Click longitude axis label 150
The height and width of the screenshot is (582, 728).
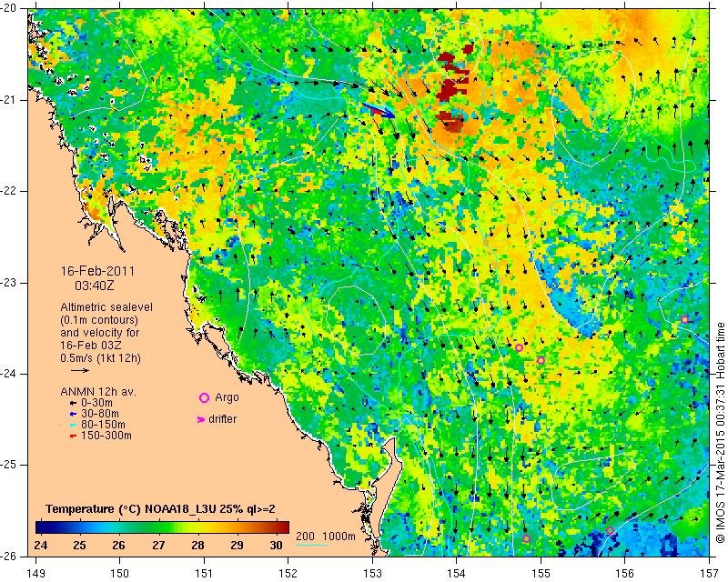(120, 574)
